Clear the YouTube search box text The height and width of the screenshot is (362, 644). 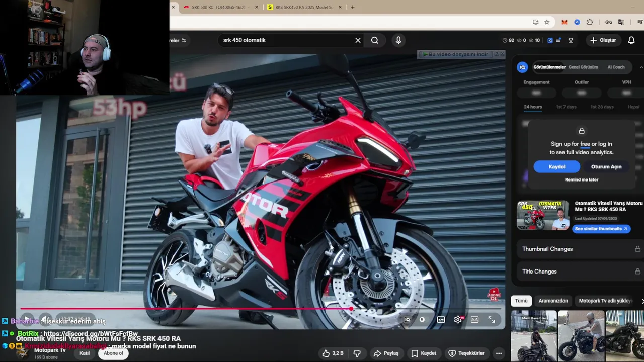pyautogui.click(x=358, y=40)
